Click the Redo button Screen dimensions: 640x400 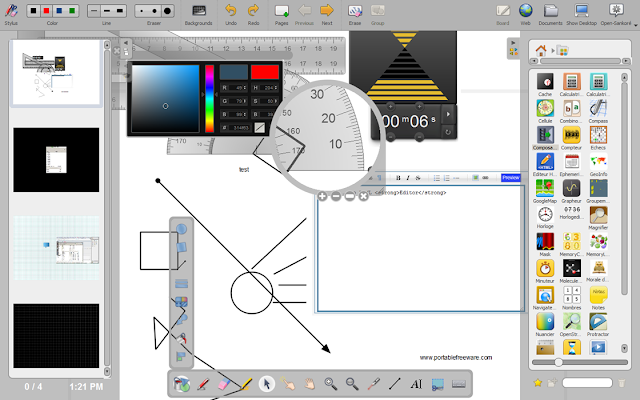pyautogui.click(x=253, y=15)
